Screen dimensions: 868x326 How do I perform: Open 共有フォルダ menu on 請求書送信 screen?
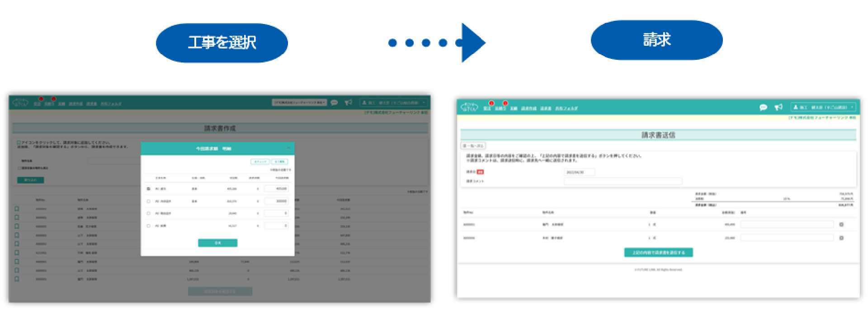click(x=566, y=109)
